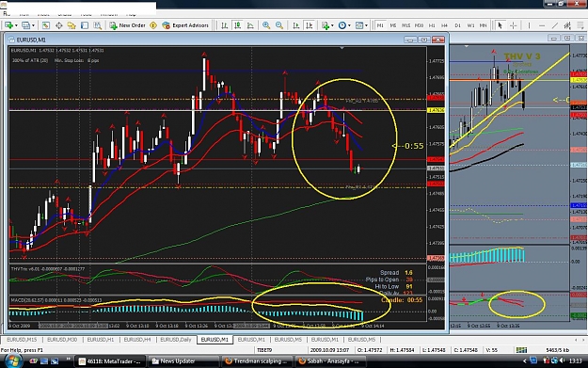This screenshot has height=368, width=588.
Task: Toggle the Market Watch window
Action: tap(46, 25)
